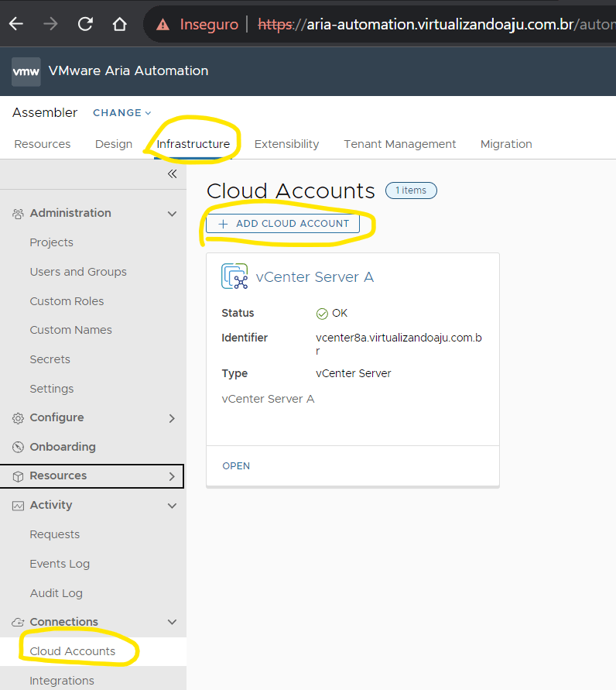The width and height of the screenshot is (616, 690).
Task: Expand the Resources sidebar section arrow
Action: click(x=172, y=476)
